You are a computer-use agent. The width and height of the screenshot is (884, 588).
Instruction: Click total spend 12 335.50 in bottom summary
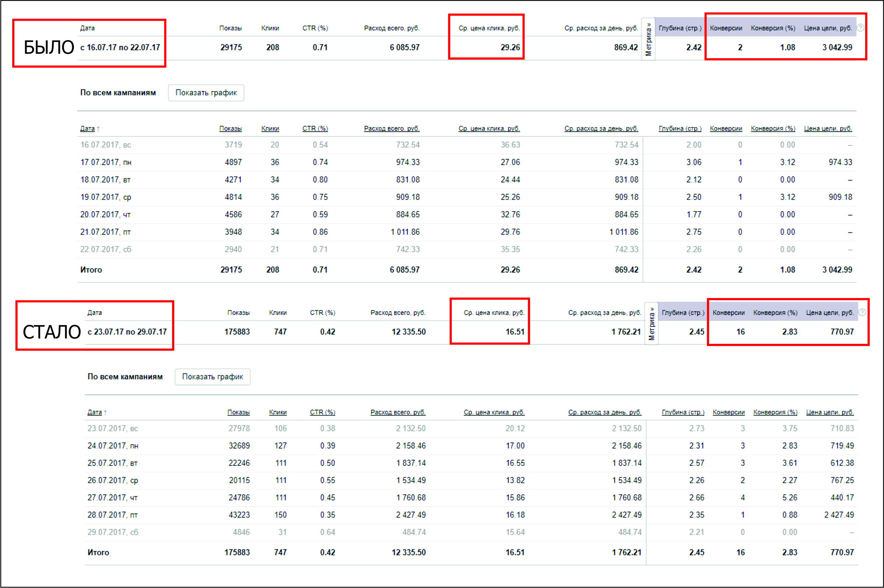point(409,332)
